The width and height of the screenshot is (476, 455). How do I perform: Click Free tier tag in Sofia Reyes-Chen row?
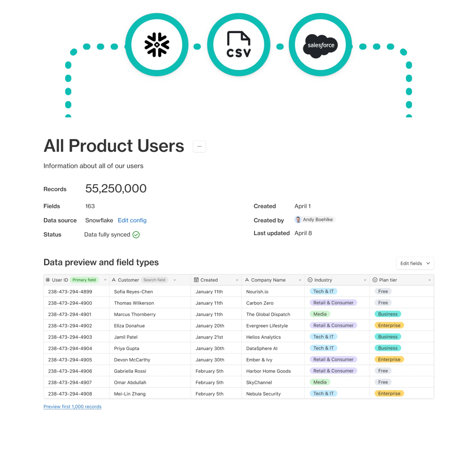pyautogui.click(x=383, y=292)
